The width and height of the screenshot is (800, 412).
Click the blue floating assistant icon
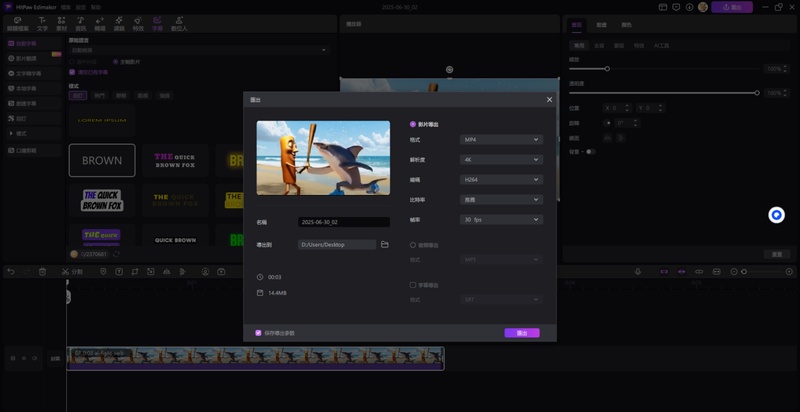(776, 215)
